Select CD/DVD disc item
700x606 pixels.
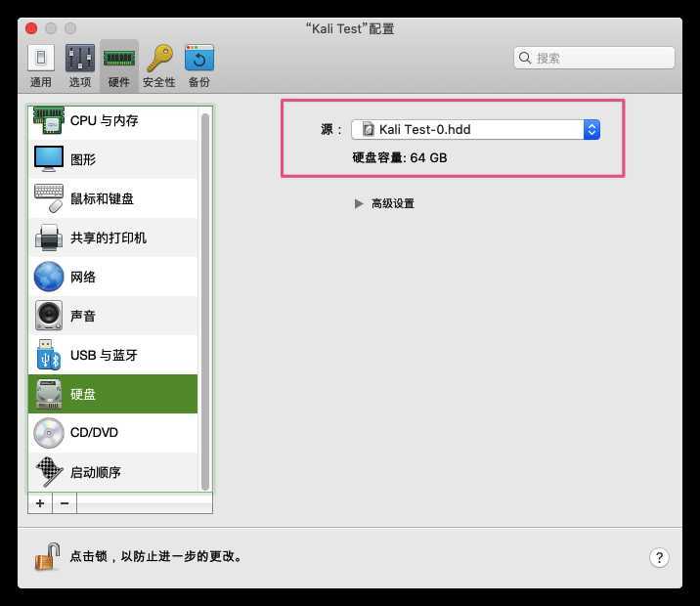113,432
